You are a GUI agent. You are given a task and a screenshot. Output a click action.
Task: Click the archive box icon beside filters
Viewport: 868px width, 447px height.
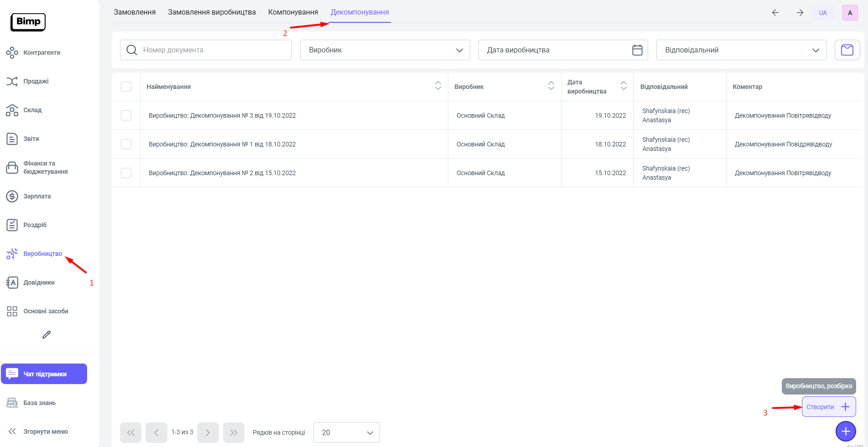point(847,50)
